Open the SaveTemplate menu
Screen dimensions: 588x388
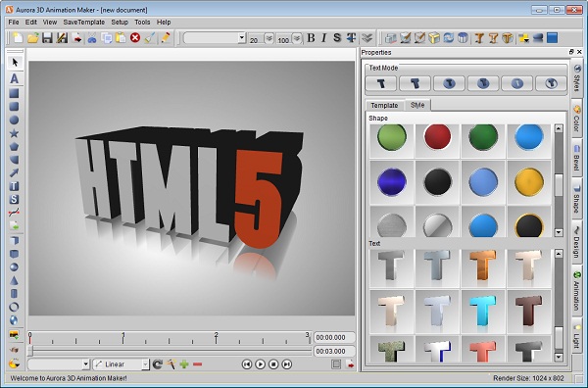click(x=83, y=23)
